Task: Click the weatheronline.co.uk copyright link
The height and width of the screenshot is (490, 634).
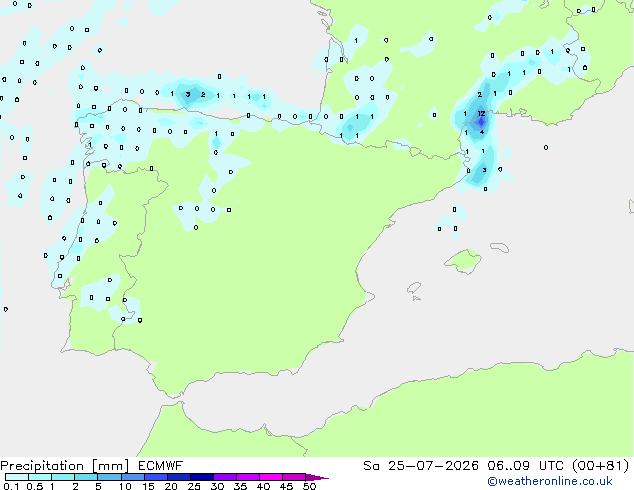Action: 550,481
